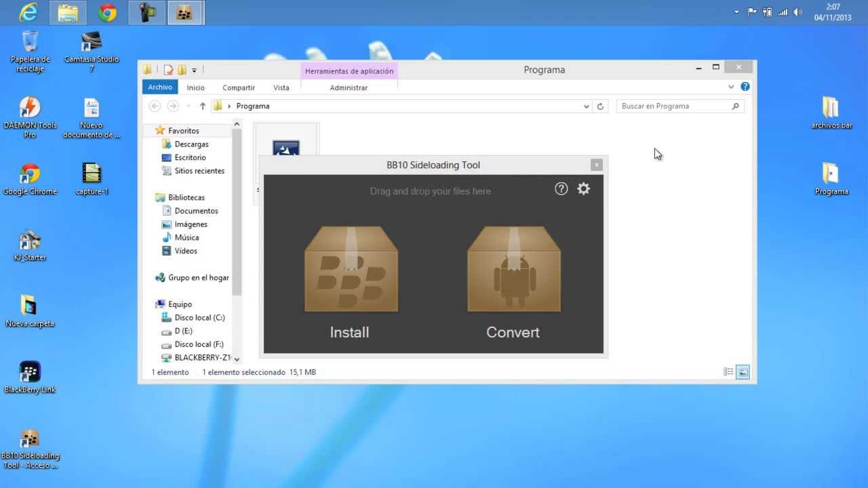868x488 pixels.
Task: Open Internet Explorer from the taskbar
Action: click(x=28, y=12)
